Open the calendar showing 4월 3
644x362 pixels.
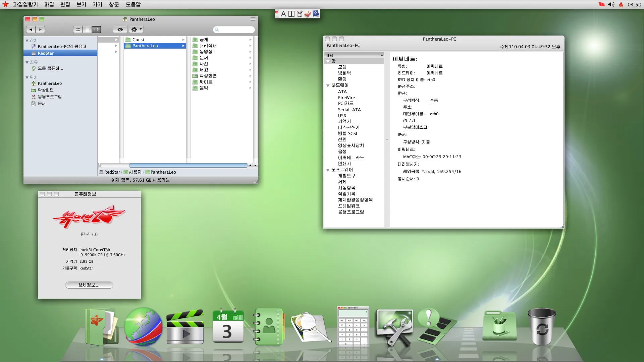point(227,327)
